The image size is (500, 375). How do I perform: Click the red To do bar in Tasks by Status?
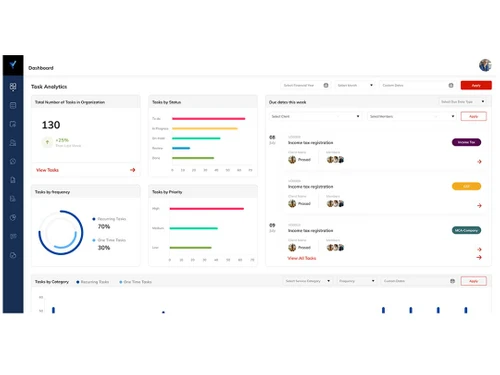(209, 119)
